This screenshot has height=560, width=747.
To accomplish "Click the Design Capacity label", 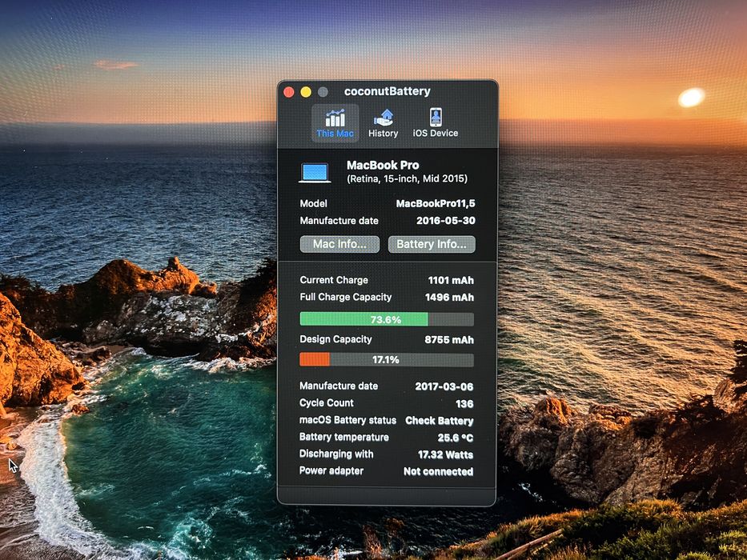I will (x=335, y=339).
